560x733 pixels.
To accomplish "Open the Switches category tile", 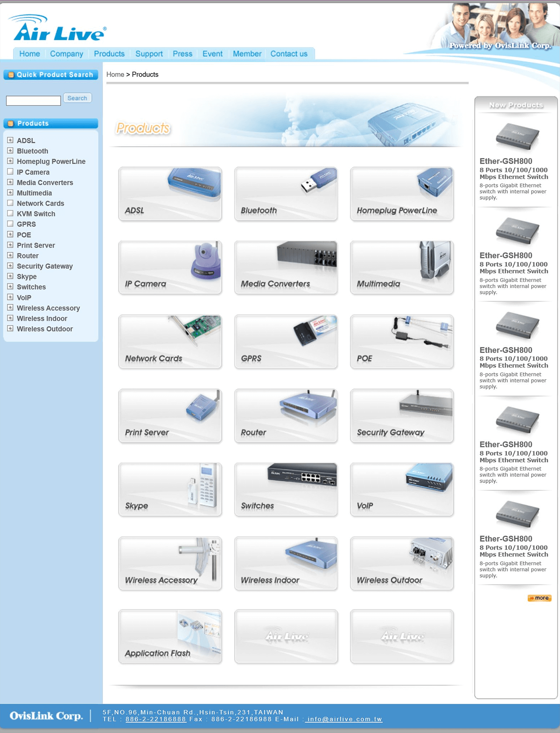I will (x=286, y=489).
